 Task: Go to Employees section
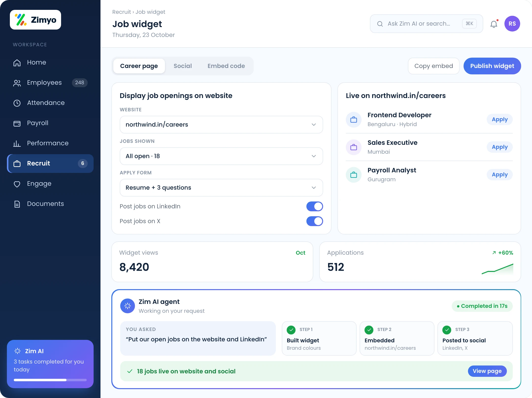tap(50, 83)
